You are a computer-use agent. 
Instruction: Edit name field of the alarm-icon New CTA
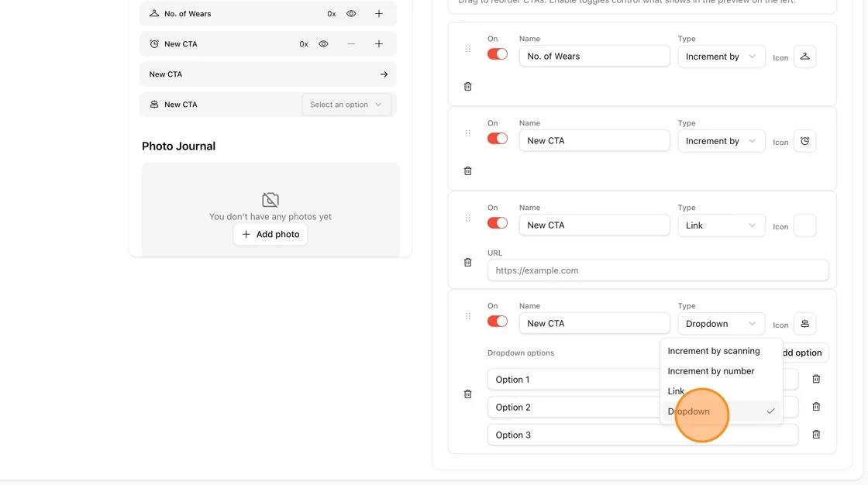594,141
